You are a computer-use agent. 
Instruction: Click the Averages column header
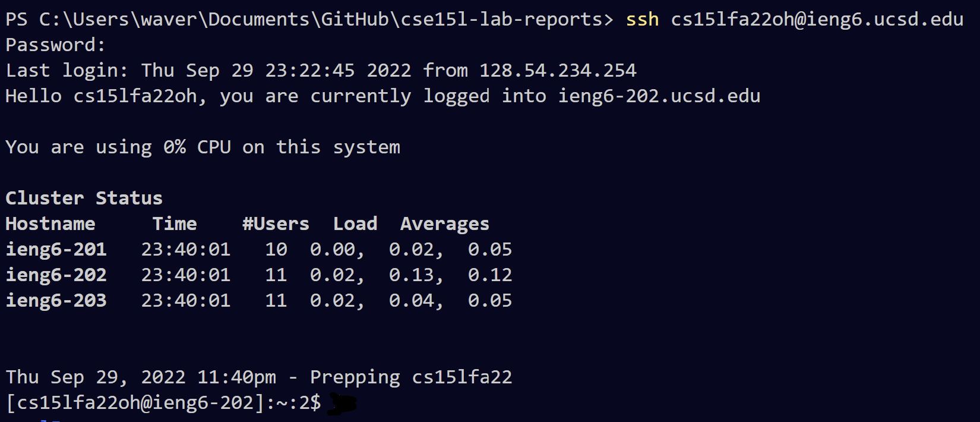(x=444, y=224)
